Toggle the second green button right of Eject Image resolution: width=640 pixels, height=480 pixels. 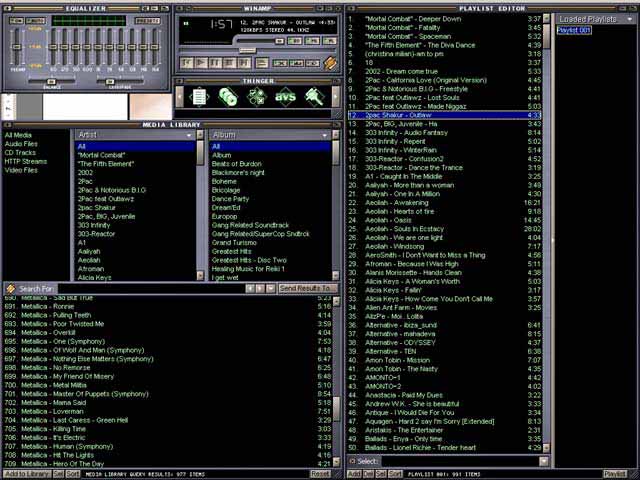[x=297, y=63]
